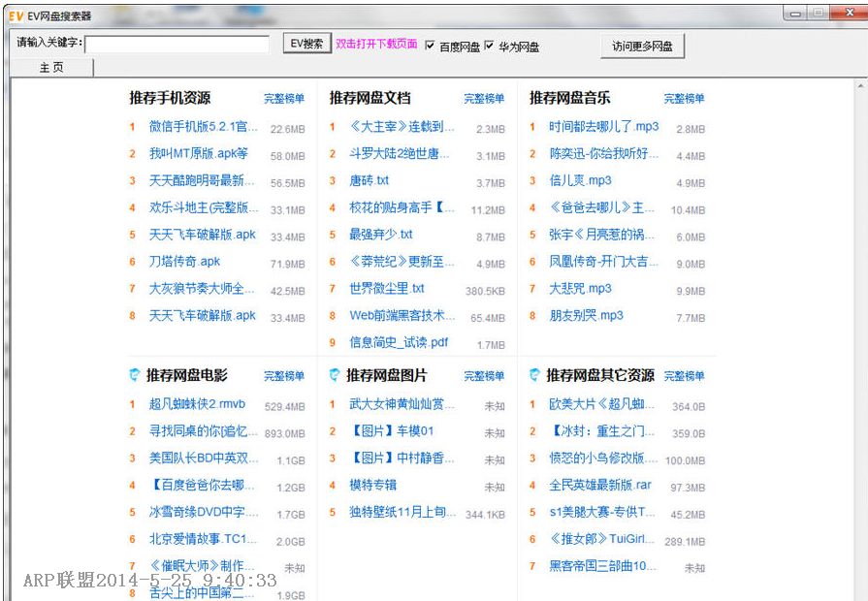Open 完整榜单 for 推荐网盘音乐
Viewport: 868px width, 601px height.
[x=685, y=99]
